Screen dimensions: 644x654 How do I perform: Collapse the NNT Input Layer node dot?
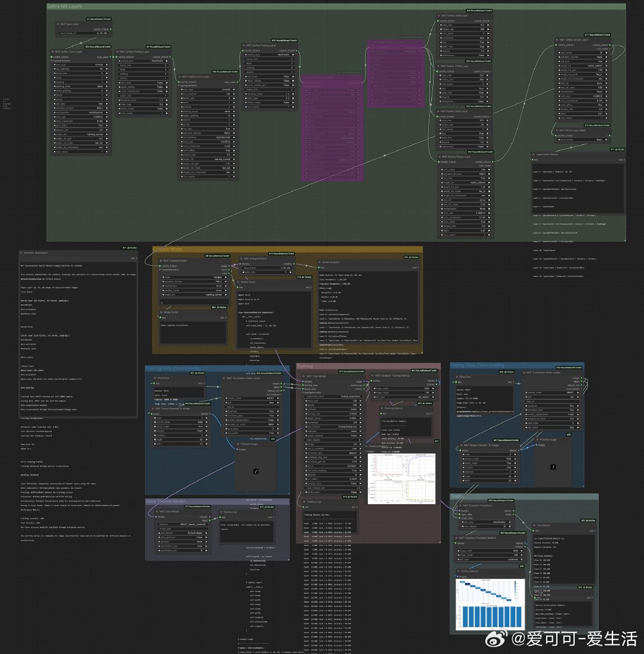coord(58,24)
